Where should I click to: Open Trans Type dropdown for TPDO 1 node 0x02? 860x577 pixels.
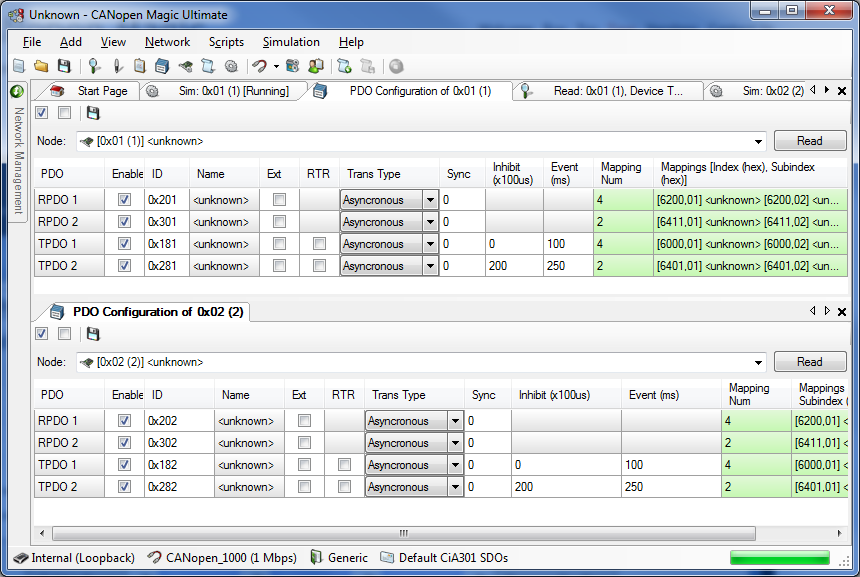pos(455,465)
